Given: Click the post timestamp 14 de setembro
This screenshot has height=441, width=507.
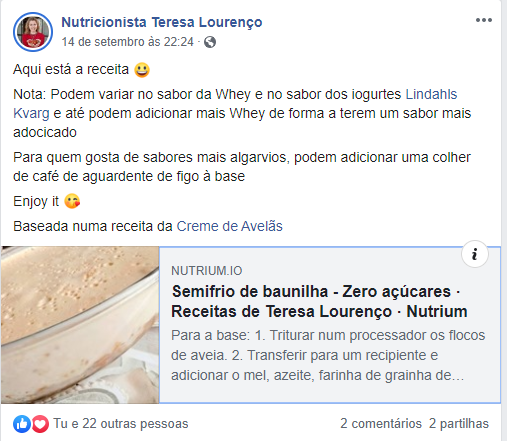Looking at the screenshot, I should pos(127,42).
